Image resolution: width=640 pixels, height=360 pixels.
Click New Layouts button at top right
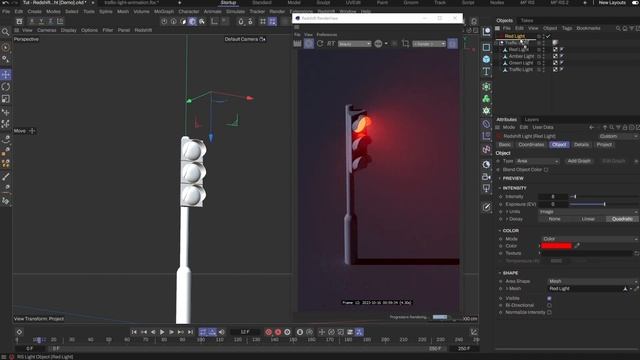(612, 2)
